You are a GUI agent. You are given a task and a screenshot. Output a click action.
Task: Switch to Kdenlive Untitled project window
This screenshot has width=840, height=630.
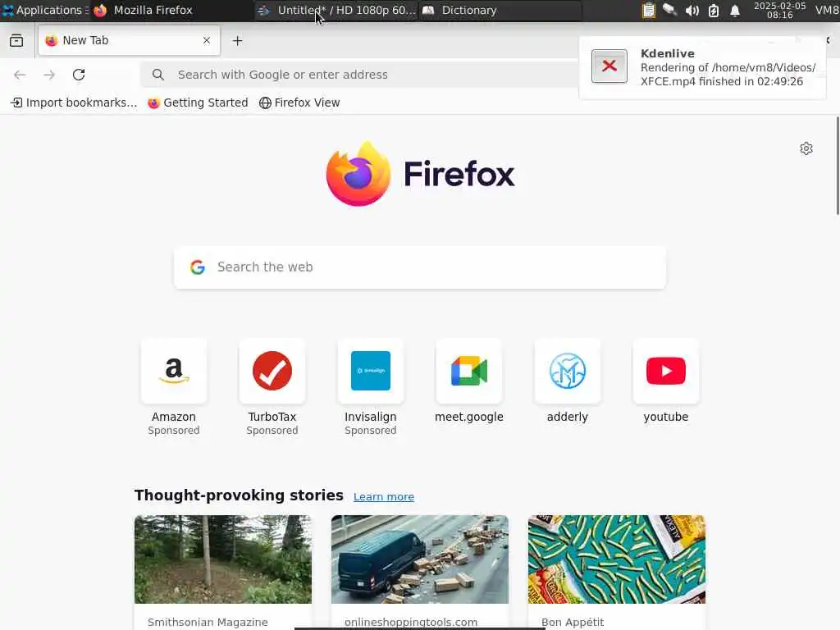pos(337,10)
